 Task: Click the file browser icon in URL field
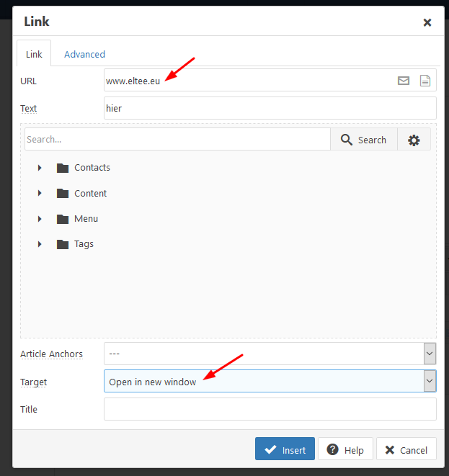coord(425,81)
